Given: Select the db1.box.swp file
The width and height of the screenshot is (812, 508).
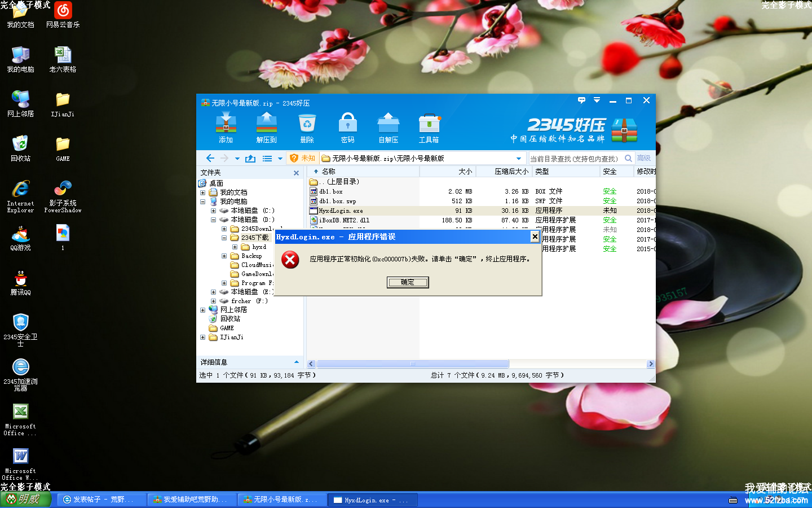Looking at the screenshot, I should [x=480, y=201].
